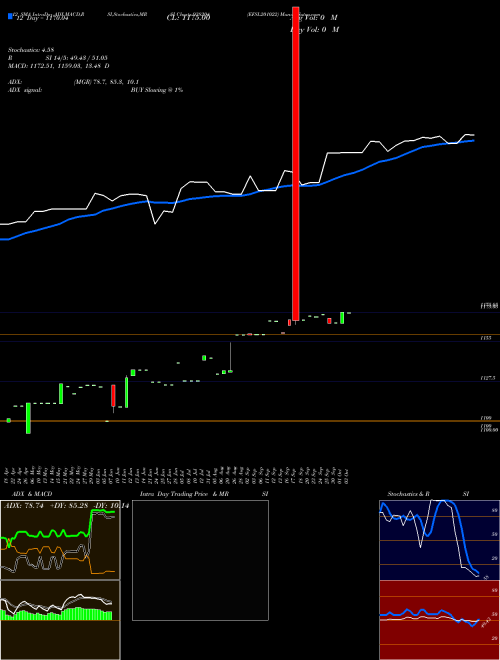Click the 'CL: 1175.00' closing price label
Viewport: 500px width, 660px height.
pyautogui.click(x=188, y=17)
